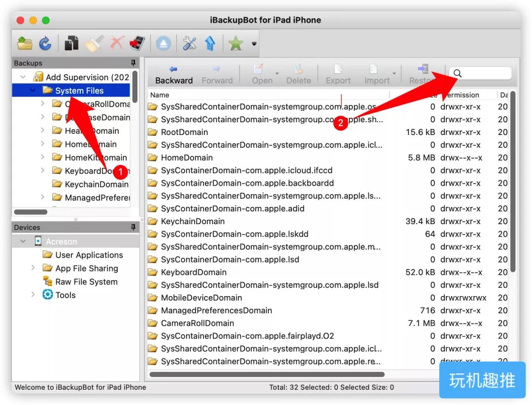Click the Import button
The width and height of the screenshot is (532, 405).
click(377, 75)
